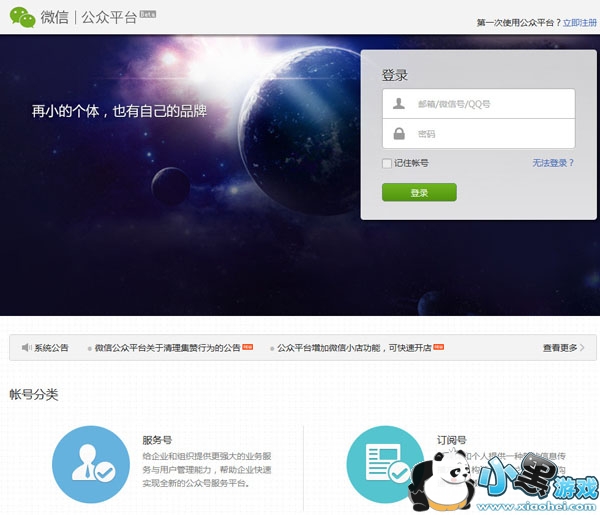Focus the 邮箱/微信号/QQ号 input field

click(479, 104)
